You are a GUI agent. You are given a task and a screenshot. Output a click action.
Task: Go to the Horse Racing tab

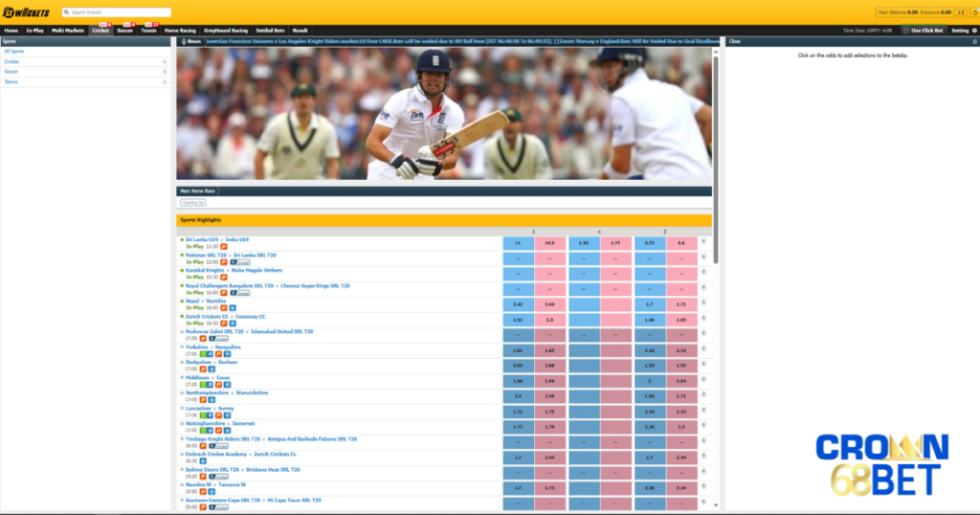(180, 30)
